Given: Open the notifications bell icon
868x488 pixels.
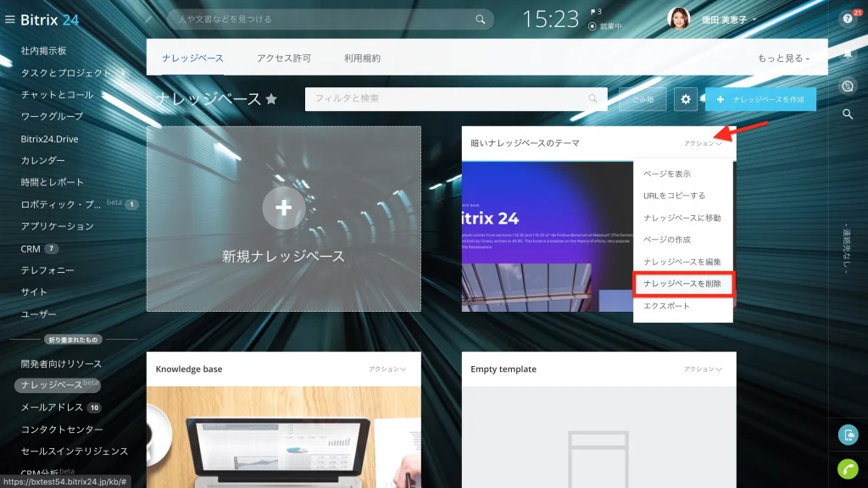Looking at the screenshot, I should [848, 54].
